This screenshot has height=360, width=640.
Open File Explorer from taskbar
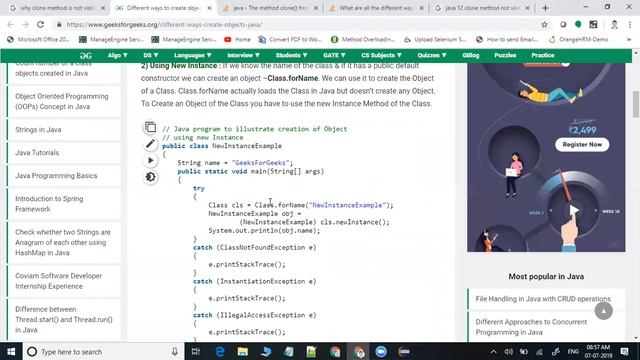point(242,351)
